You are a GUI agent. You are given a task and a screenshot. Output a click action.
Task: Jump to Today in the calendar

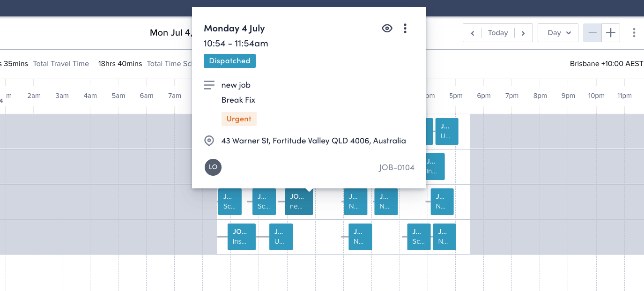tap(498, 33)
